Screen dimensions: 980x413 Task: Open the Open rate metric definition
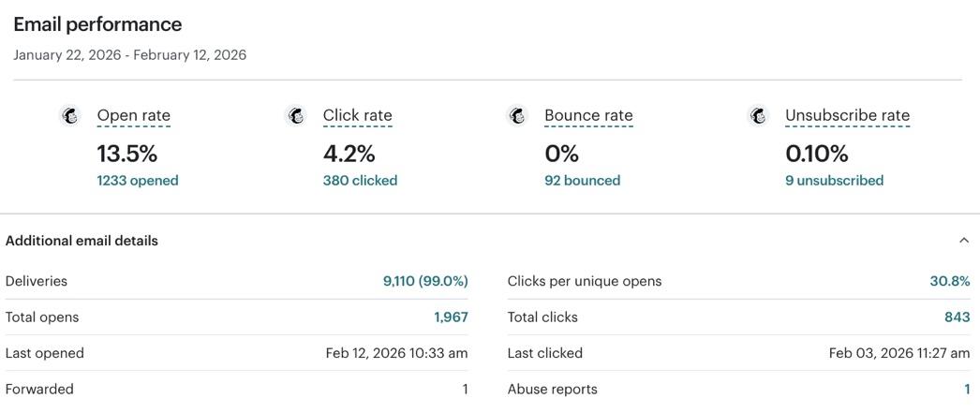134,116
